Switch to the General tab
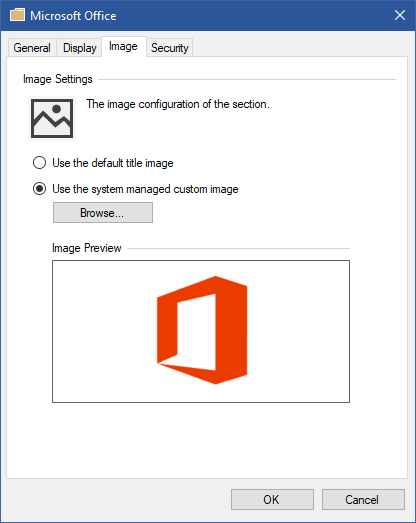The image size is (416, 523). (32, 48)
